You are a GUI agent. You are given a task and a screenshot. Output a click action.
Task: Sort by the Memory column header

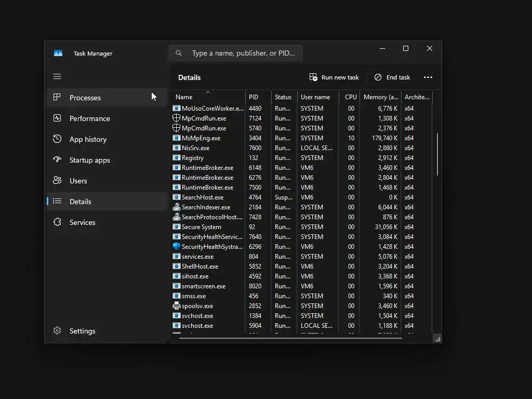pyautogui.click(x=381, y=97)
